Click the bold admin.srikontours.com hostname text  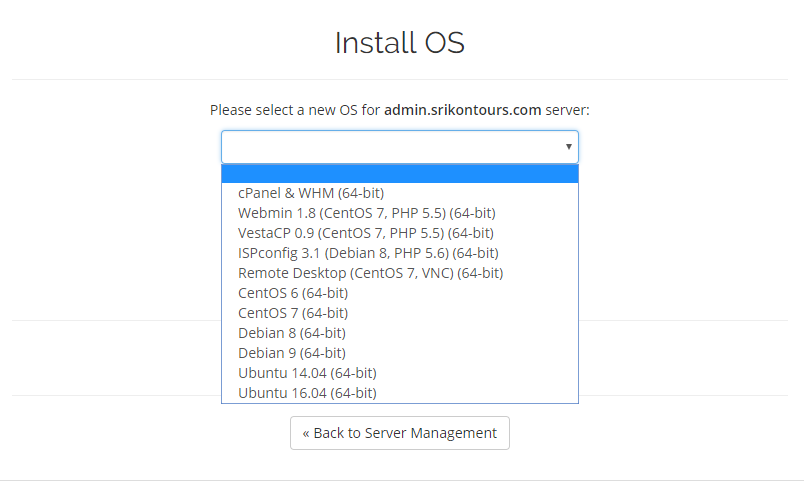[x=462, y=110]
